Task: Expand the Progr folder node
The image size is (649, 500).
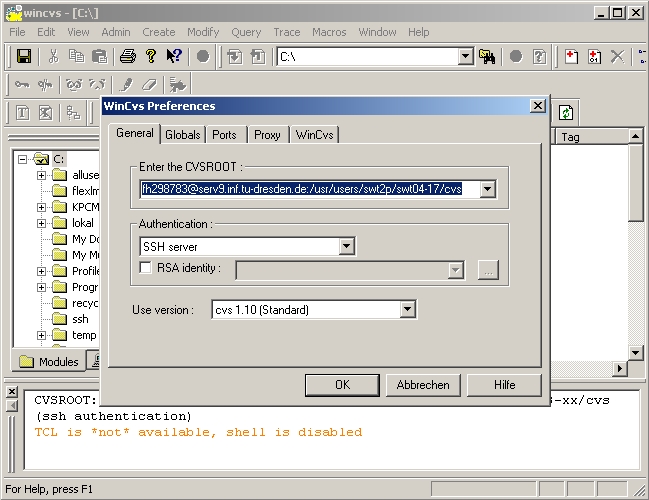Action: pos(41,287)
